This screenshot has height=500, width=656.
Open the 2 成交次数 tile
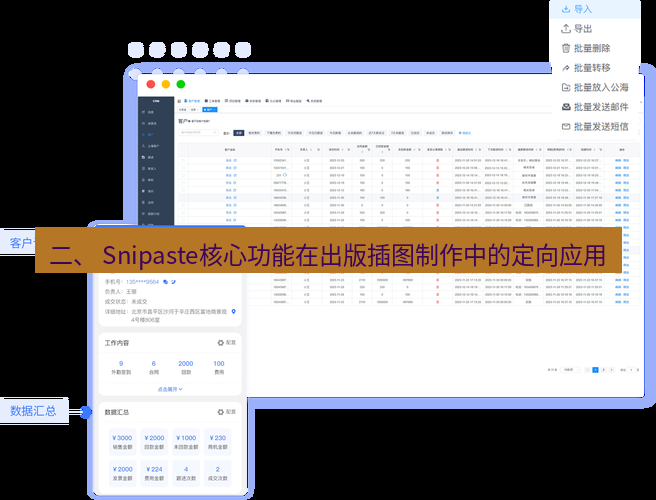click(x=218, y=473)
